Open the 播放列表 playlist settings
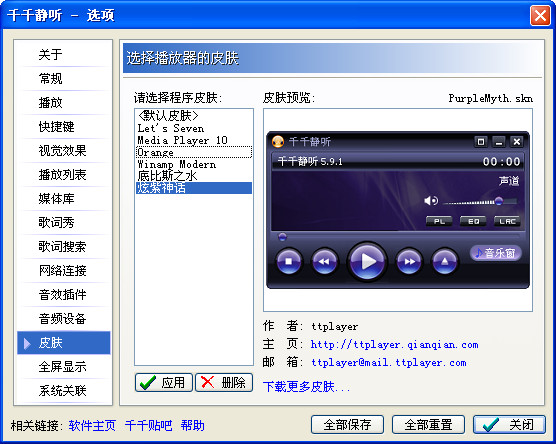 click(64, 174)
